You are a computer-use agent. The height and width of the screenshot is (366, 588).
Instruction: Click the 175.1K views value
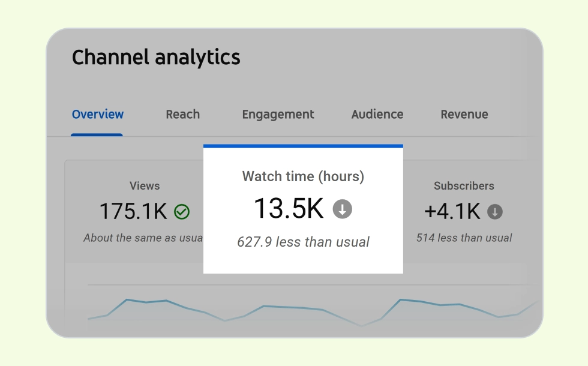coord(133,211)
